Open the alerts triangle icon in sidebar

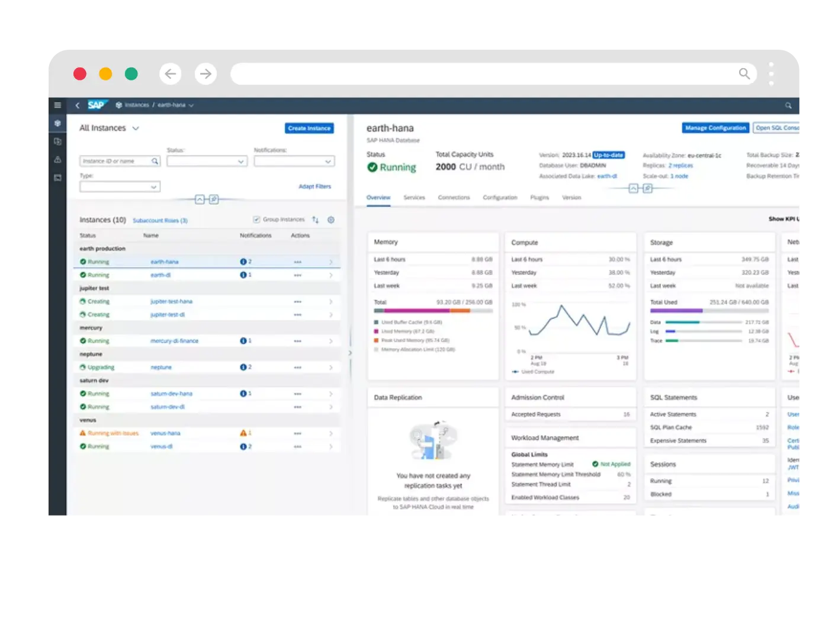(57, 159)
